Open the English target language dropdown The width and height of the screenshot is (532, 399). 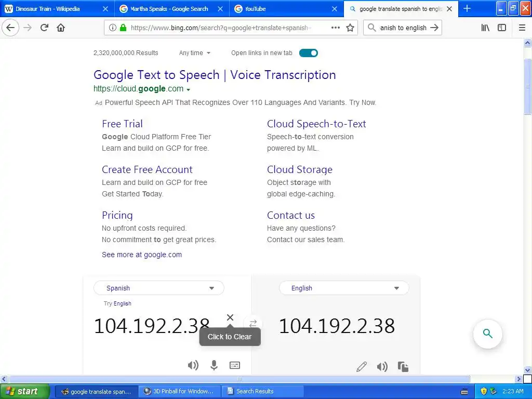click(x=344, y=288)
